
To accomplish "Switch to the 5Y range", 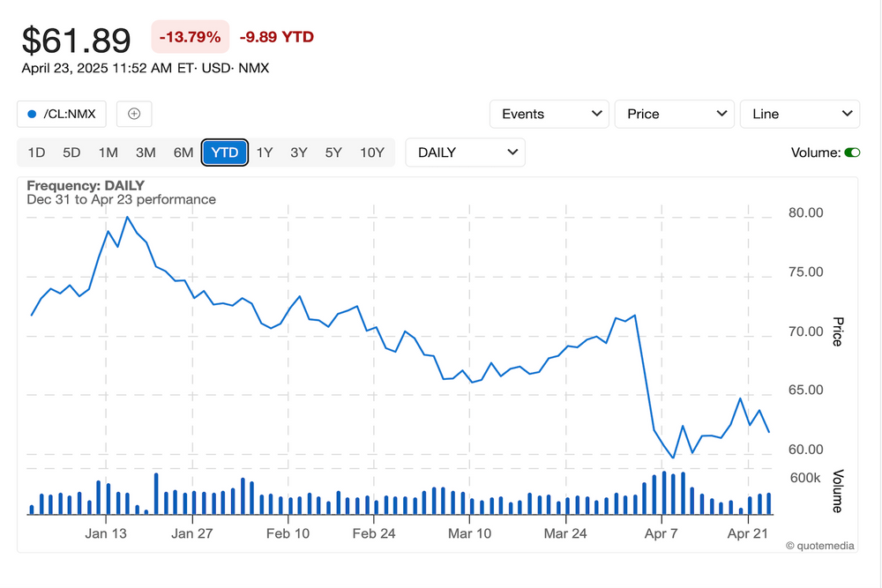I will pos(333,153).
